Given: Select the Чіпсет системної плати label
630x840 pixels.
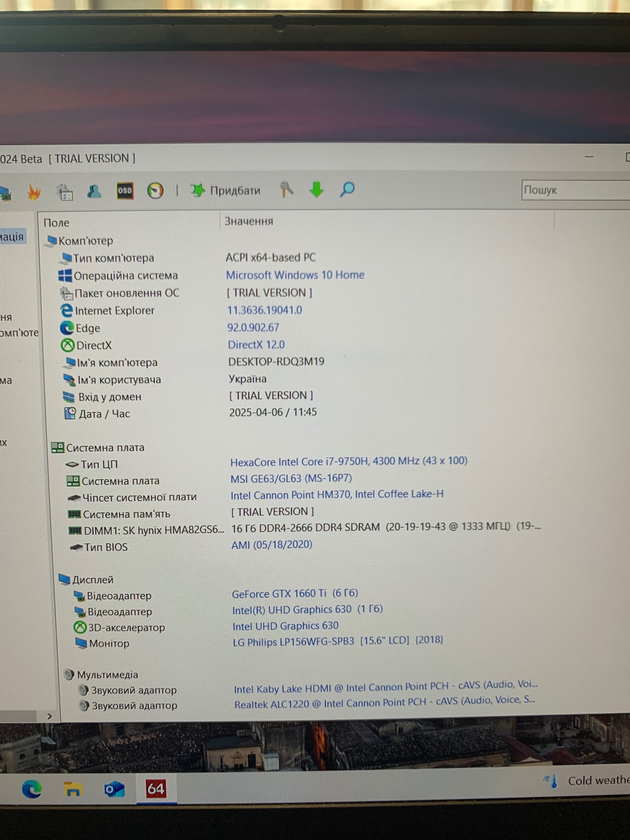Looking at the screenshot, I should (140, 497).
